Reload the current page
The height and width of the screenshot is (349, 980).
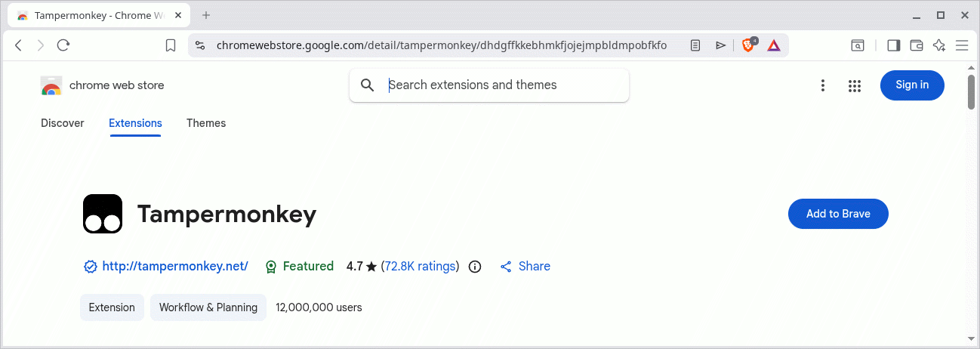point(63,45)
